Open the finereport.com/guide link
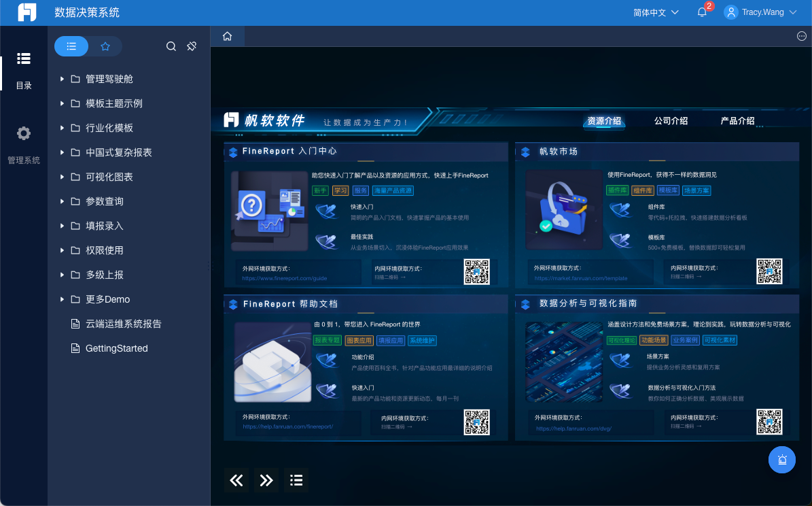Image resolution: width=812 pixels, height=506 pixels. click(284, 278)
